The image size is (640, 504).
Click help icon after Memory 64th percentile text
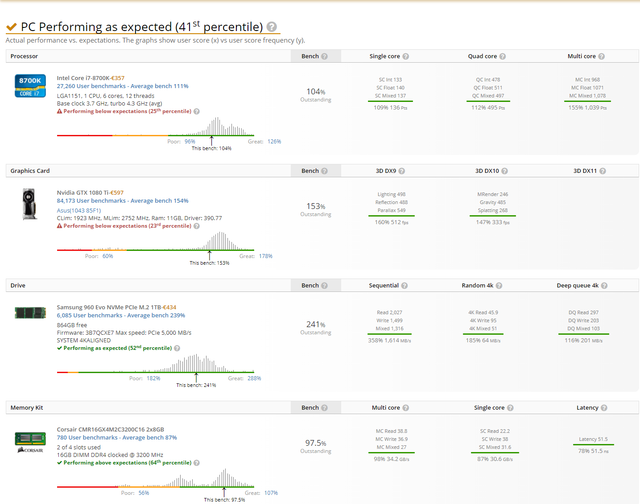197,463
